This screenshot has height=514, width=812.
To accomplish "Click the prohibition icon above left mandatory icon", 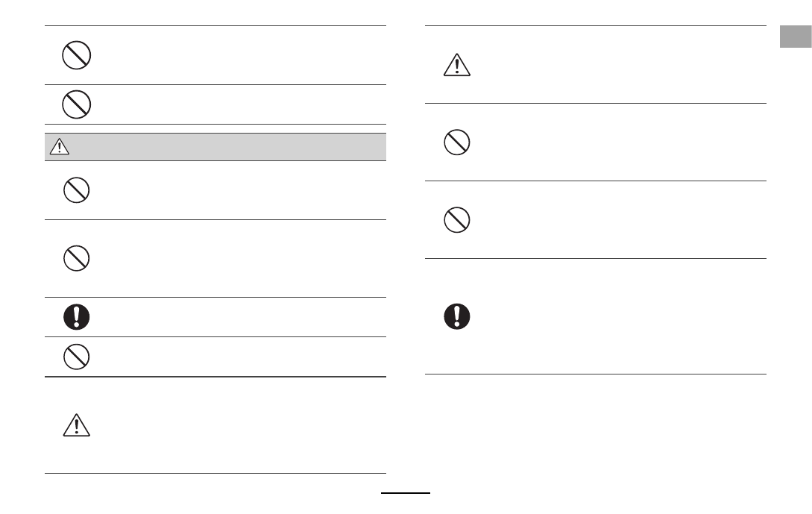I will coord(77,258).
